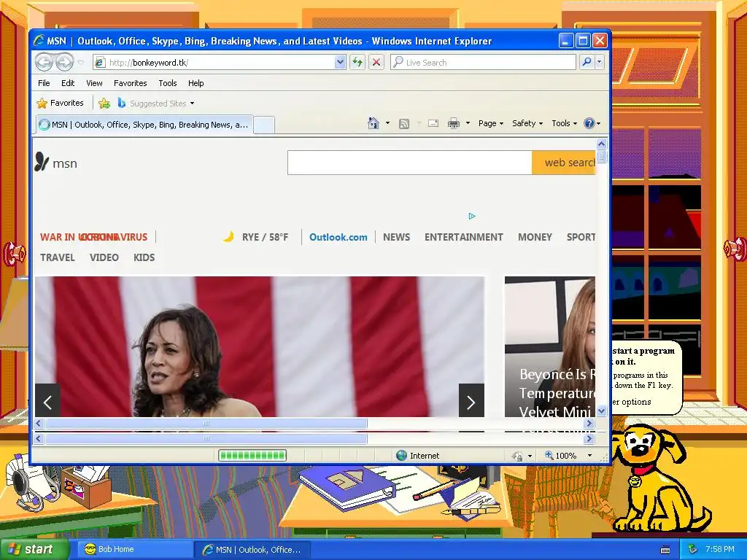Open the NEWS section link
The image size is (747, 560).
click(396, 237)
